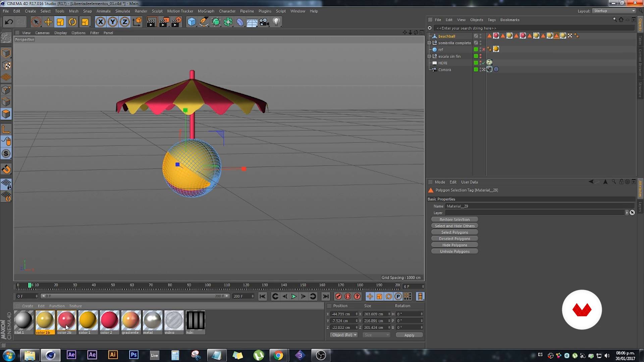Click the Spline pen tool icon

[x=204, y=22]
